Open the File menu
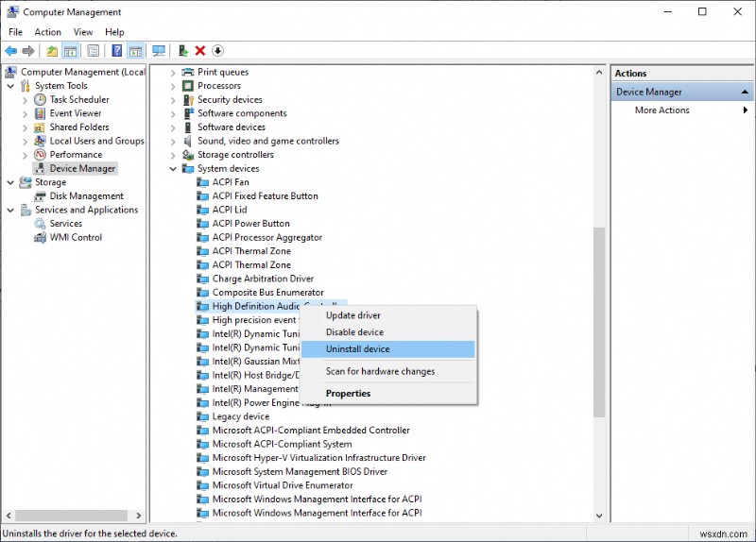 point(15,32)
